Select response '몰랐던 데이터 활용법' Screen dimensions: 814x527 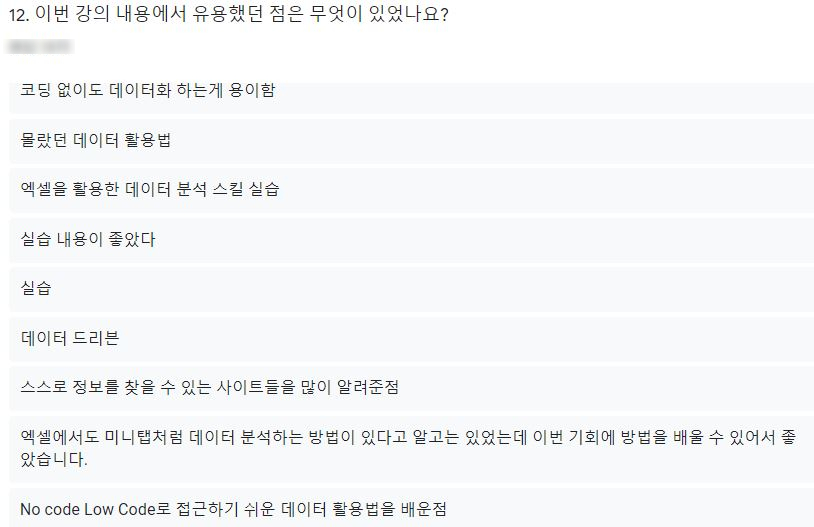tap(412, 141)
